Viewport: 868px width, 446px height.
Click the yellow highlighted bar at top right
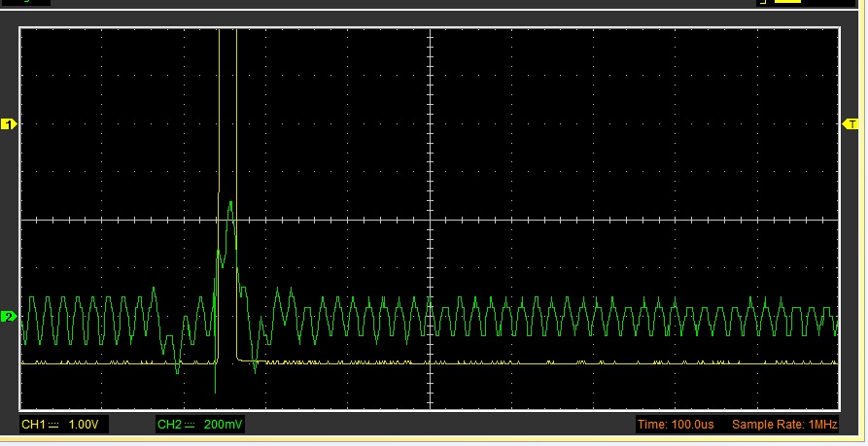pos(787,3)
